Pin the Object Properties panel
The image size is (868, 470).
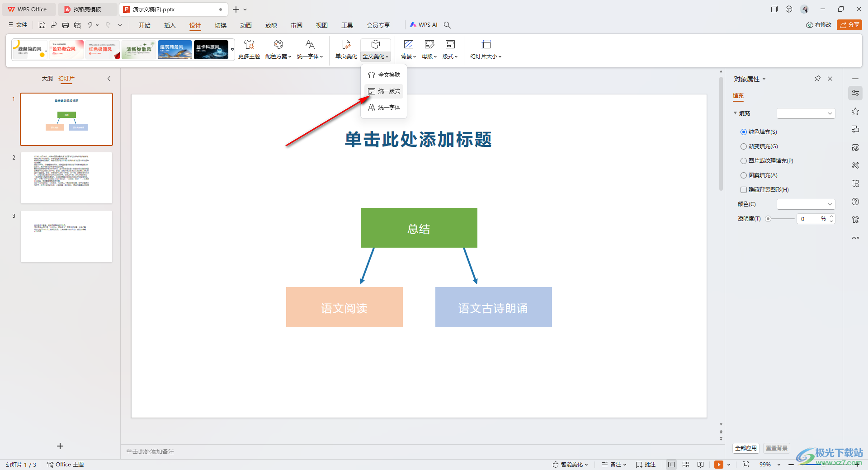pos(817,79)
